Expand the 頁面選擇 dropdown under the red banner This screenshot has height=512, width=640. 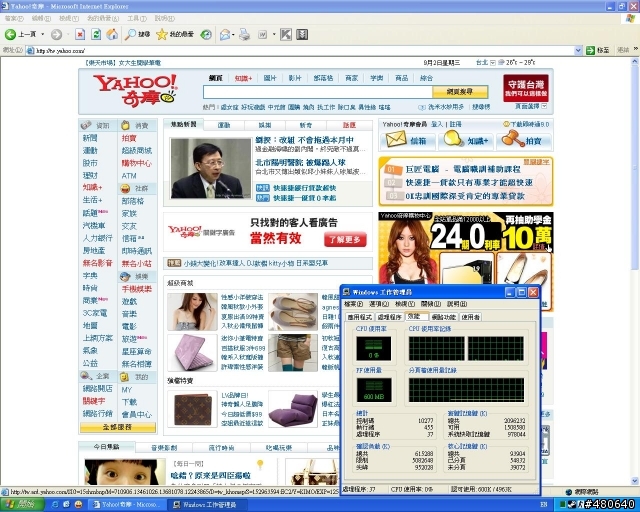[x=544, y=106]
